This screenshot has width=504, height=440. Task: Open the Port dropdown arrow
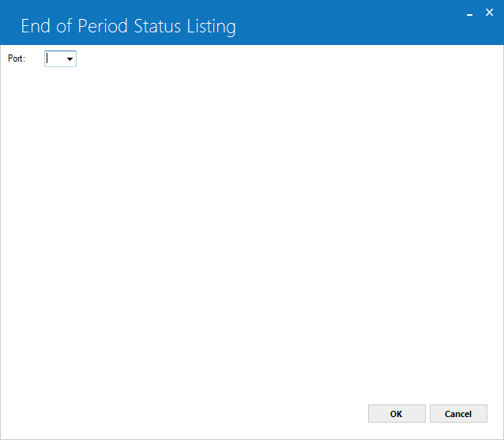click(70, 58)
